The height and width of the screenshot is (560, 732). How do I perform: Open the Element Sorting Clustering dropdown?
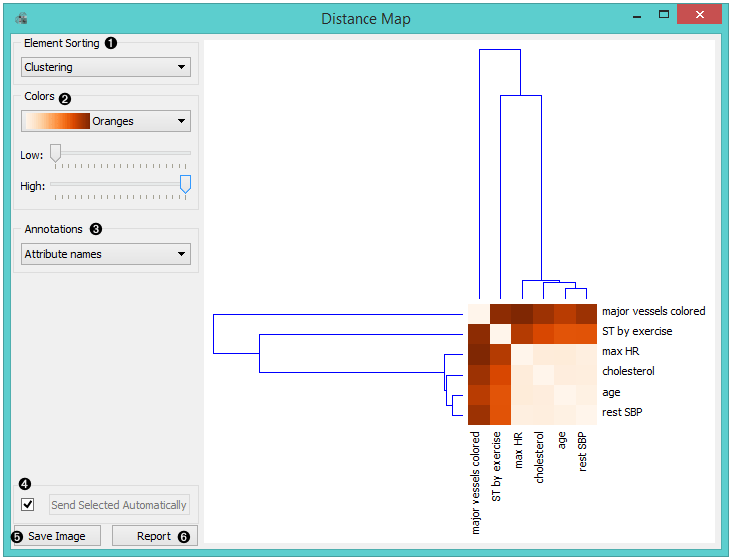click(106, 67)
